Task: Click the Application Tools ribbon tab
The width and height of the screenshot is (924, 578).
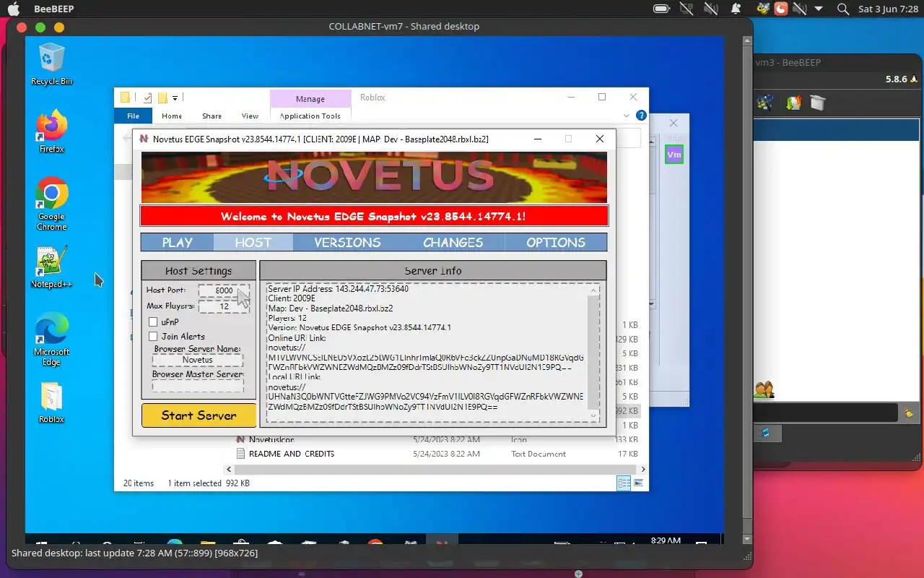Action: click(x=310, y=116)
